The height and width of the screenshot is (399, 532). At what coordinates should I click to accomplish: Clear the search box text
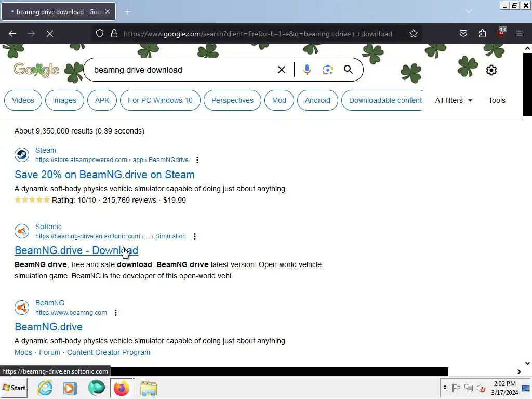point(281,70)
